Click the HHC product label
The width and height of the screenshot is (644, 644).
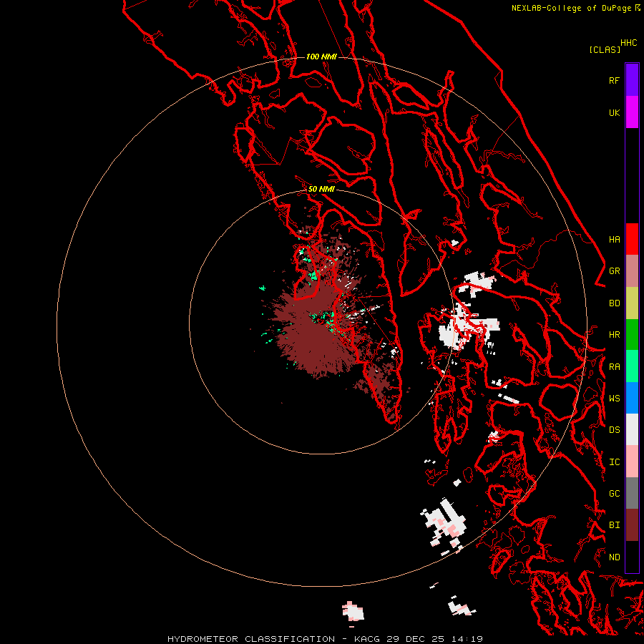click(628, 42)
